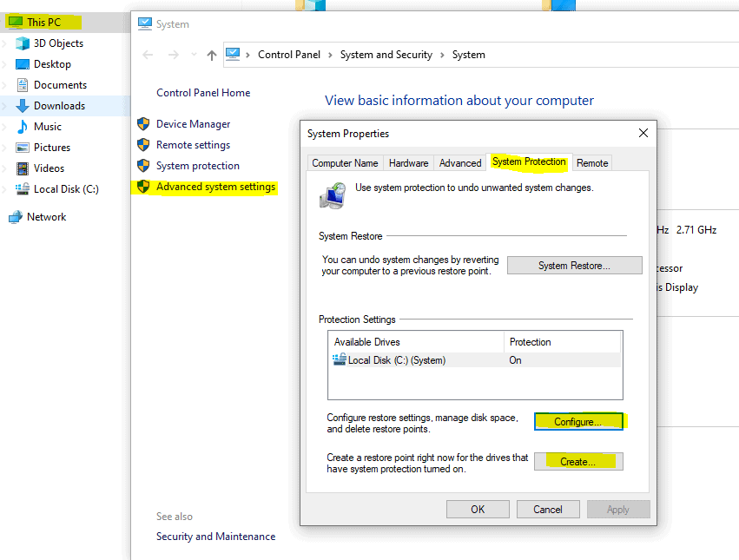Click the drive icon beside Local Disk (C:) (System)
The image size is (739, 560).
pyautogui.click(x=340, y=359)
